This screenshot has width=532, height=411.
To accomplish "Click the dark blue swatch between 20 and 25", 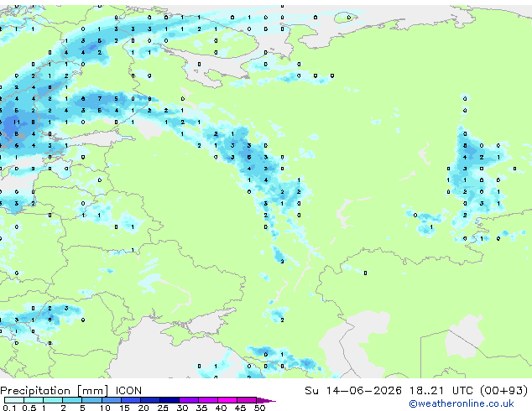I will (150, 400).
